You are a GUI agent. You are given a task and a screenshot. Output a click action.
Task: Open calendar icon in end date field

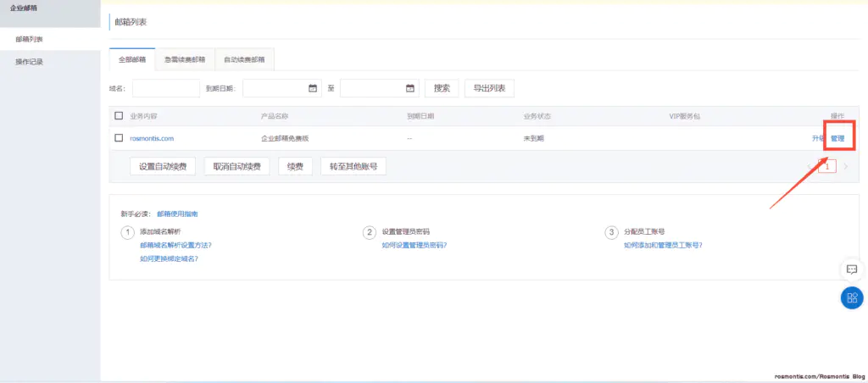[x=409, y=88]
